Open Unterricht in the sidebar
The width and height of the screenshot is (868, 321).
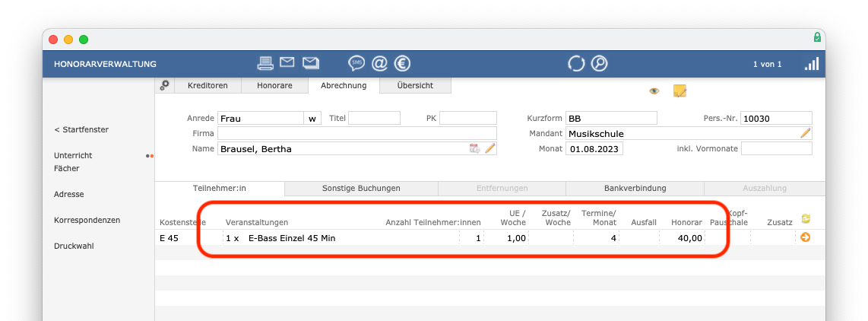[73, 156]
